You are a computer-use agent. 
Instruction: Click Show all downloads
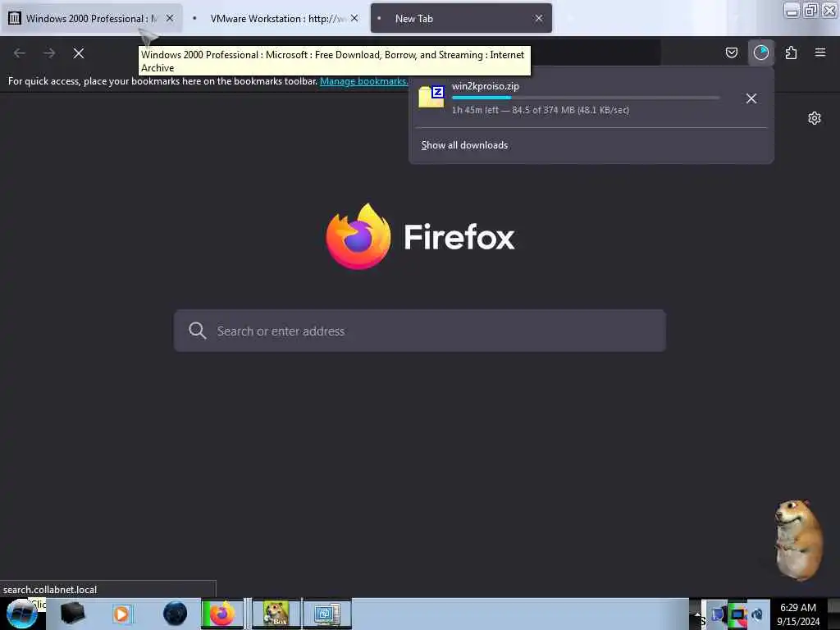464,145
